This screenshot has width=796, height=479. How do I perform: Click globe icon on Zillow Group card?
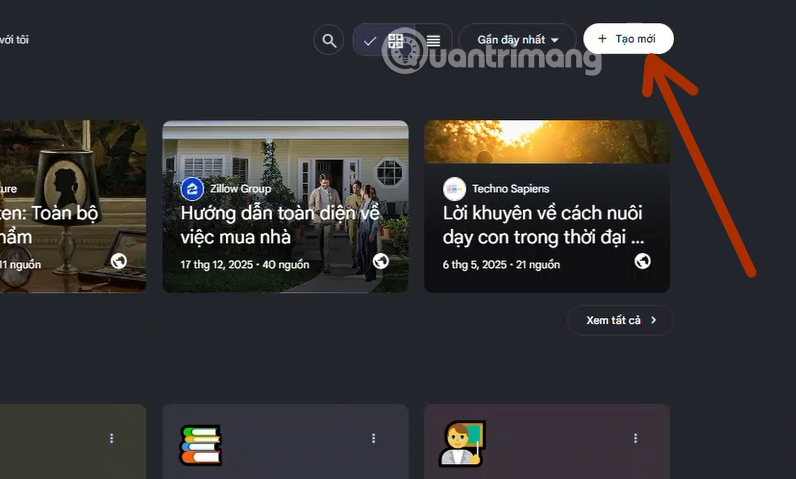click(x=381, y=261)
